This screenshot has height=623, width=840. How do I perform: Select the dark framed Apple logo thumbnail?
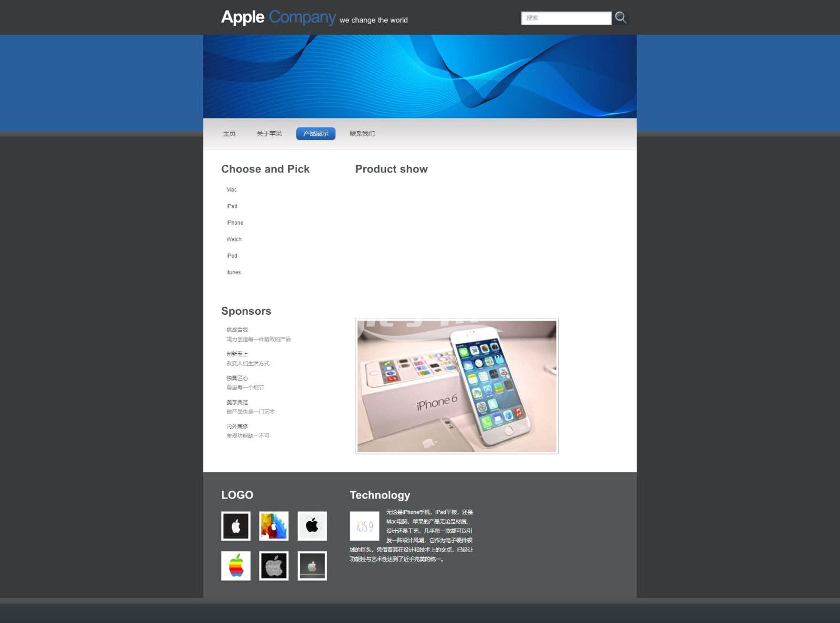(x=312, y=566)
